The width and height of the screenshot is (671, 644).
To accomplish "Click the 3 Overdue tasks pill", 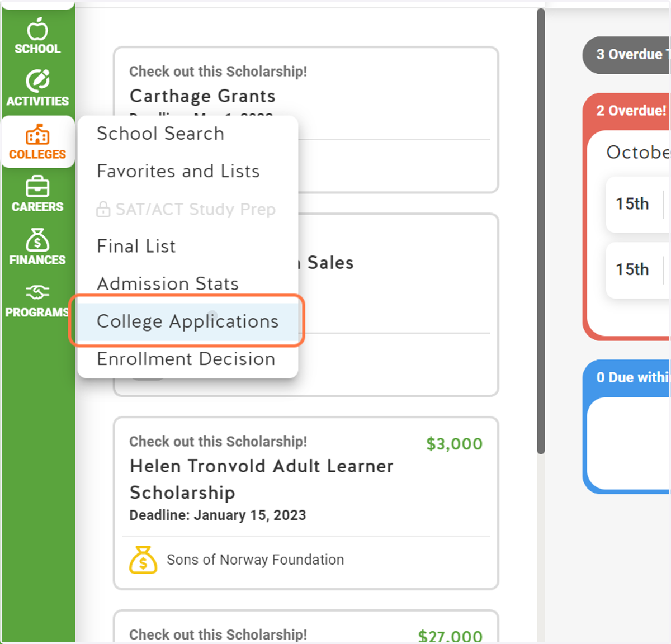I will point(626,55).
